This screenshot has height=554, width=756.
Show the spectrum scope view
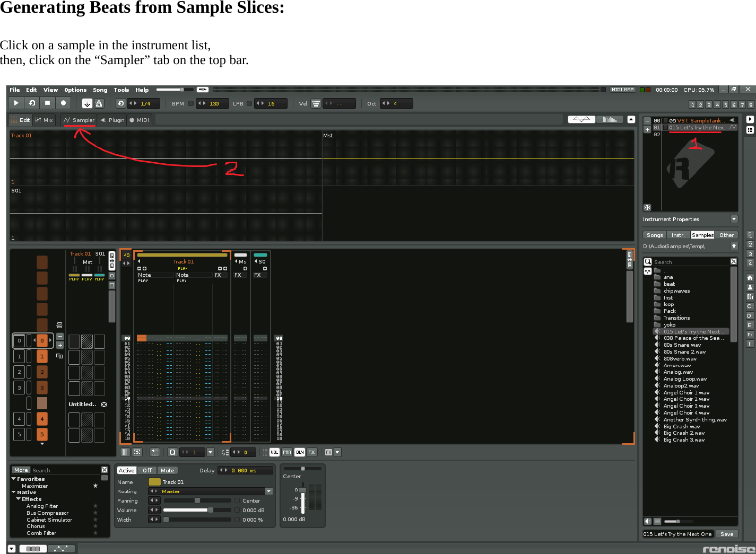click(610, 119)
